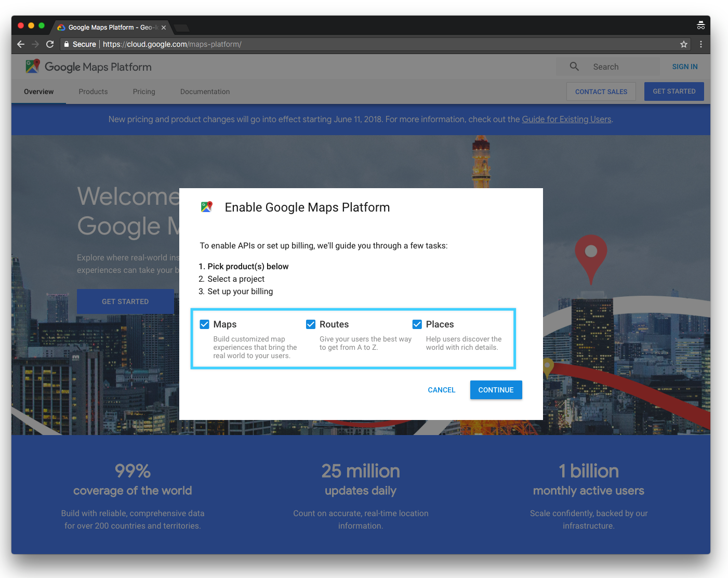The image size is (728, 578).
Task: Select the Overview tab
Action: 38,91
